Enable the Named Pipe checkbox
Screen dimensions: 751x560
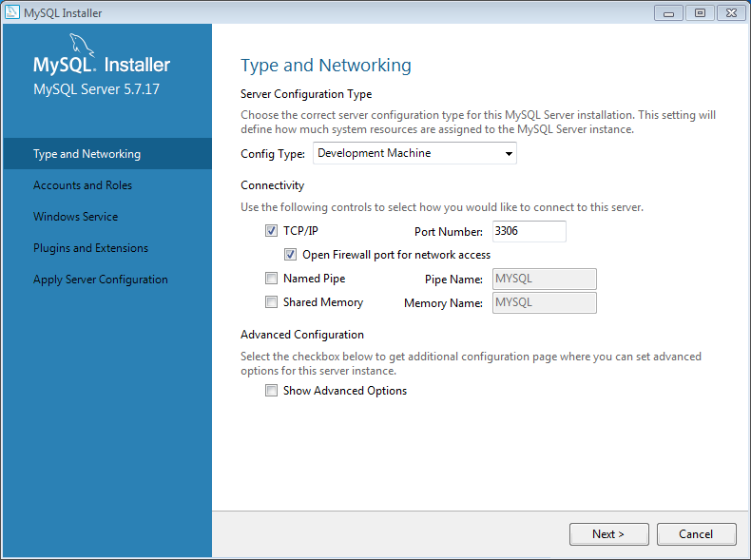pyautogui.click(x=272, y=279)
